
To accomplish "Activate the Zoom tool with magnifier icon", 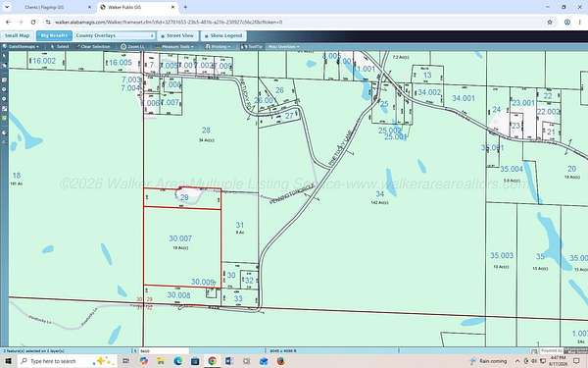I will [132, 46].
